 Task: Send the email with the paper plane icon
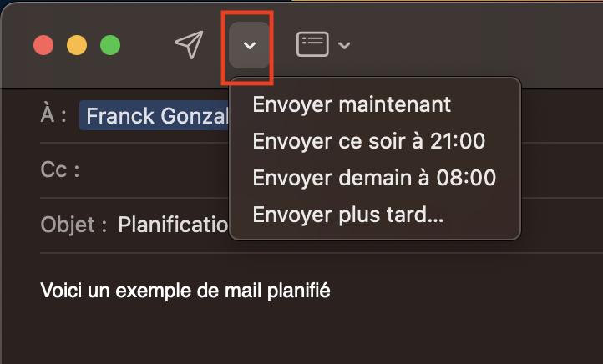(189, 44)
